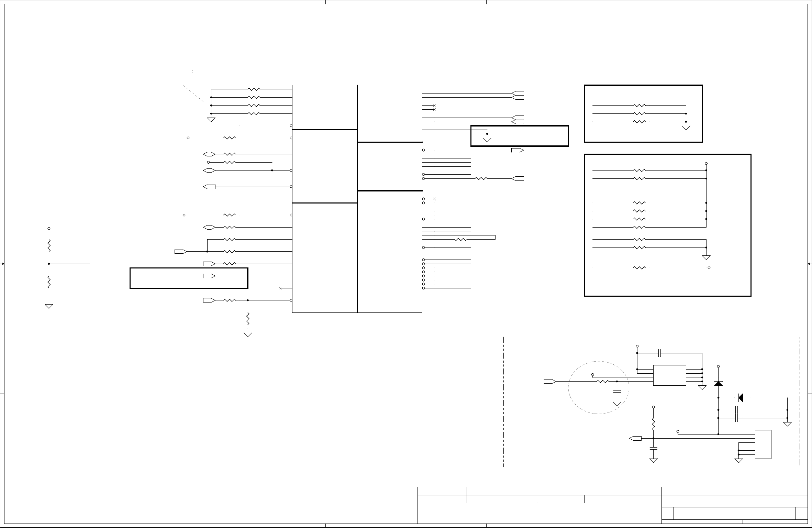Click ground symbol in small bordered box near IC
The height and width of the screenshot is (528, 812).
487,140
